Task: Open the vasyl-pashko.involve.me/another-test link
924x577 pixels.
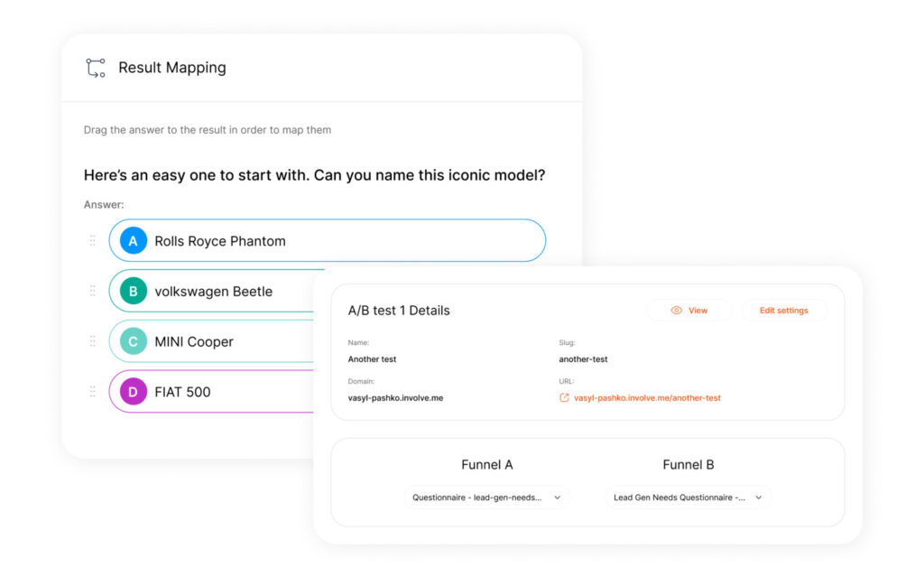Action: [x=648, y=397]
